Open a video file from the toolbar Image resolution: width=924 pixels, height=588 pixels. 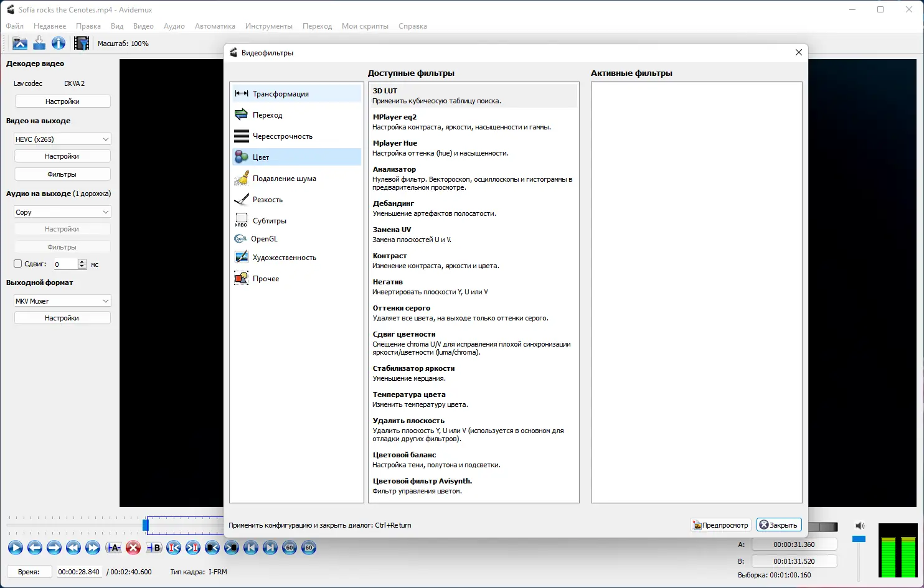coord(19,43)
